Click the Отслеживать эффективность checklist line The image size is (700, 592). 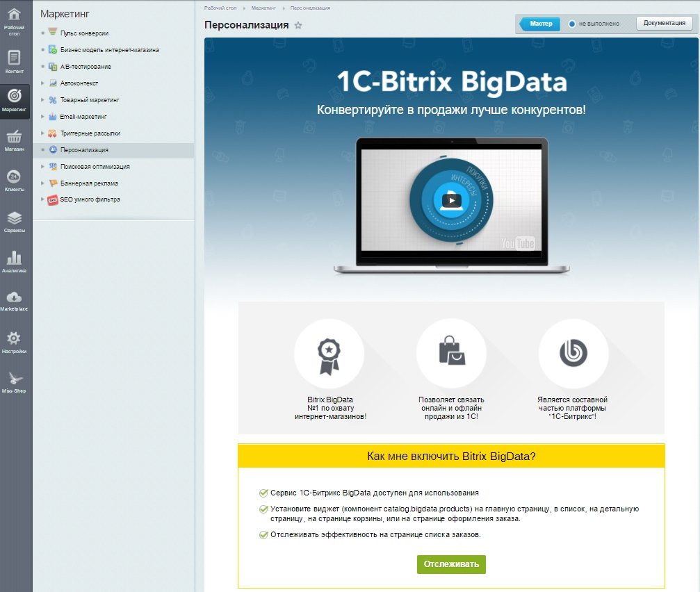point(375,534)
